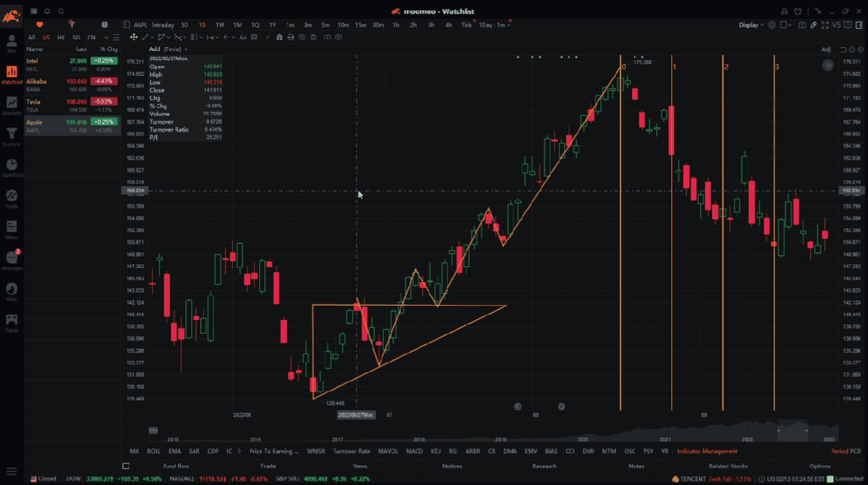
Task: Select the magnet snap drawing tool
Action: pos(280,37)
